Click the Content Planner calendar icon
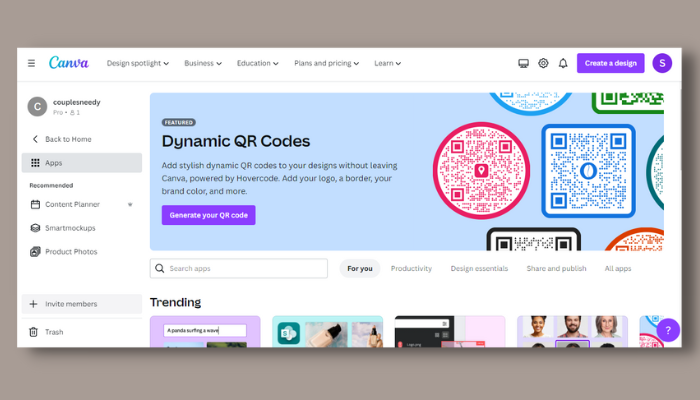This screenshot has width=700, height=400. pos(35,204)
